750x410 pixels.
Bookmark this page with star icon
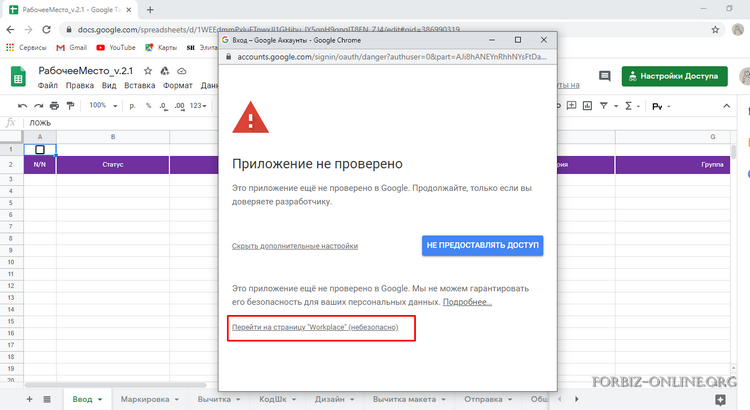coord(715,30)
